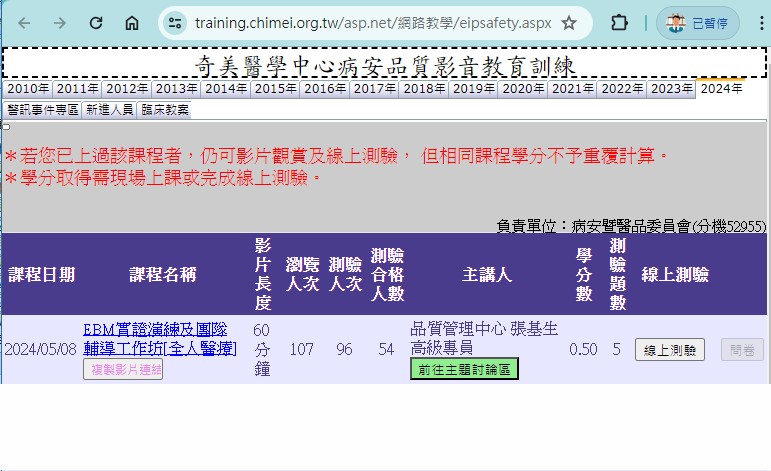Open the paused profile button (已暫停)

click(x=698, y=23)
